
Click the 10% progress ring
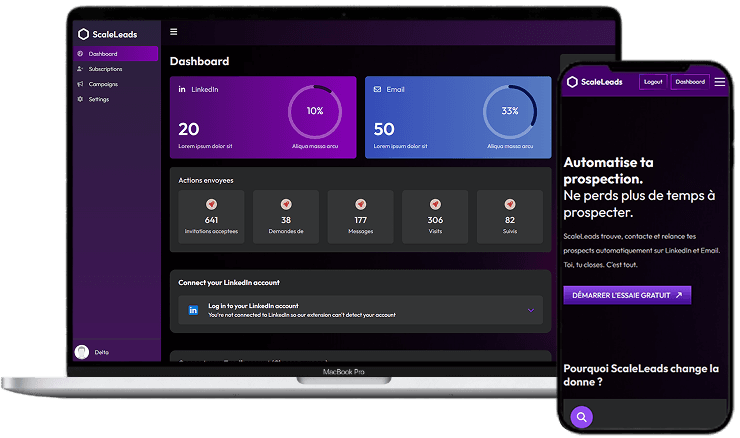[x=315, y=111]
